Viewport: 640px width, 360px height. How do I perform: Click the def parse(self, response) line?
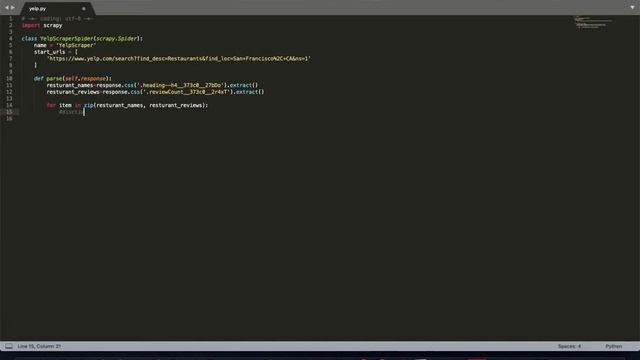[73, 78]
